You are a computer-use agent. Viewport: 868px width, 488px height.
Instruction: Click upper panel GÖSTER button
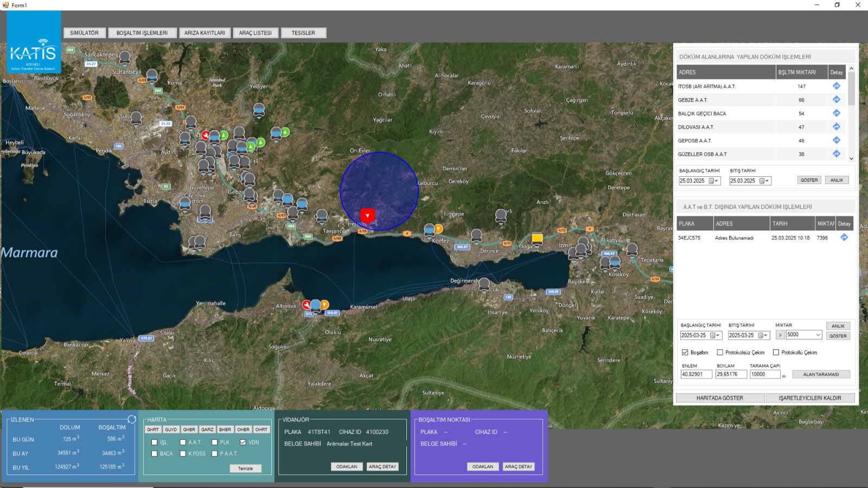click(809, 180)
